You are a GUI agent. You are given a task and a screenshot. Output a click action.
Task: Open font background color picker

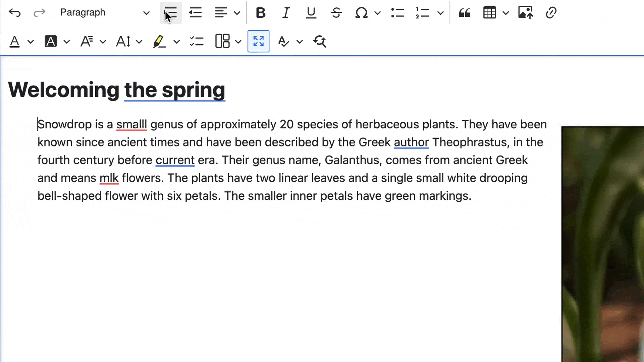51,41
